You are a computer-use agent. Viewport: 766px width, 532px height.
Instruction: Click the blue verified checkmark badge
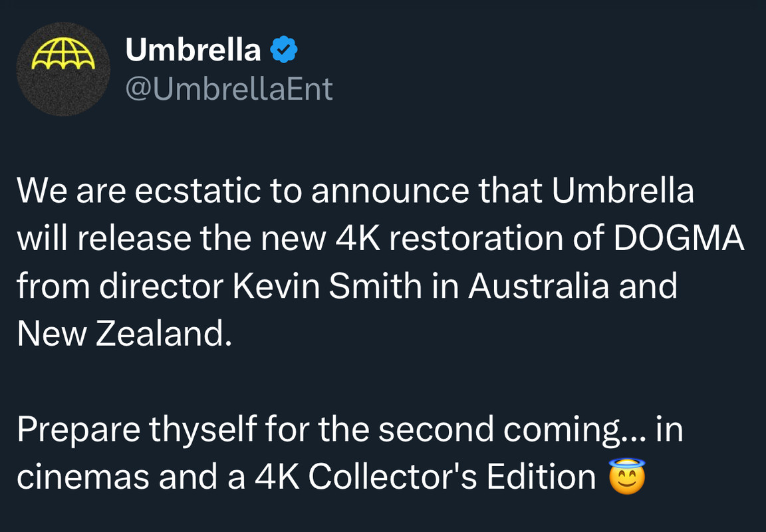[284, 49]
